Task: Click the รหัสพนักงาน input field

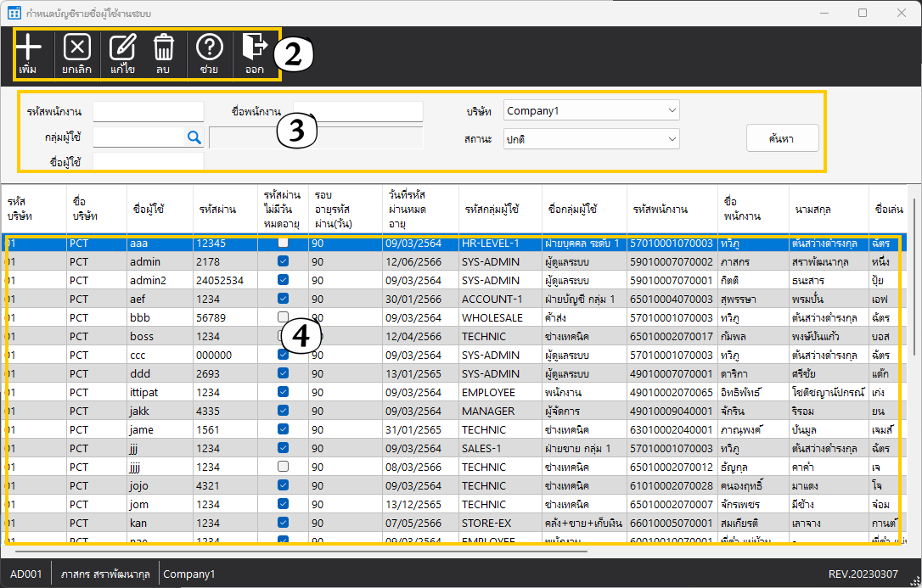Action: pos(149,111)
